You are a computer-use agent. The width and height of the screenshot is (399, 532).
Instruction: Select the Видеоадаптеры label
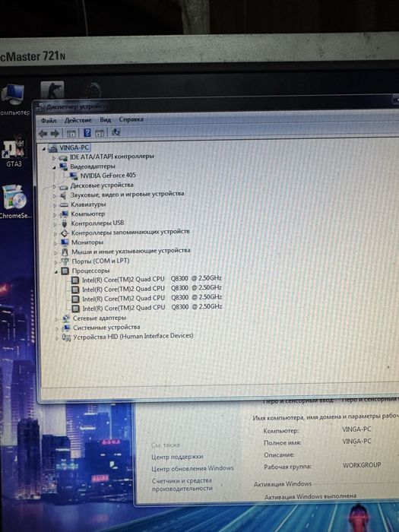(93, 166)
